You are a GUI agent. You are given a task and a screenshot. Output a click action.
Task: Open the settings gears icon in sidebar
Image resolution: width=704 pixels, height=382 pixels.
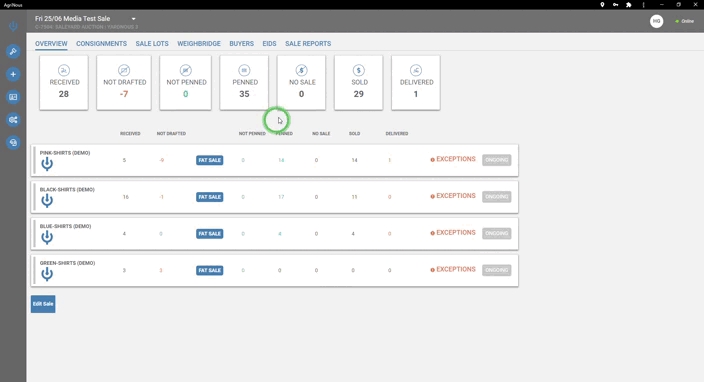pos(13,120)
